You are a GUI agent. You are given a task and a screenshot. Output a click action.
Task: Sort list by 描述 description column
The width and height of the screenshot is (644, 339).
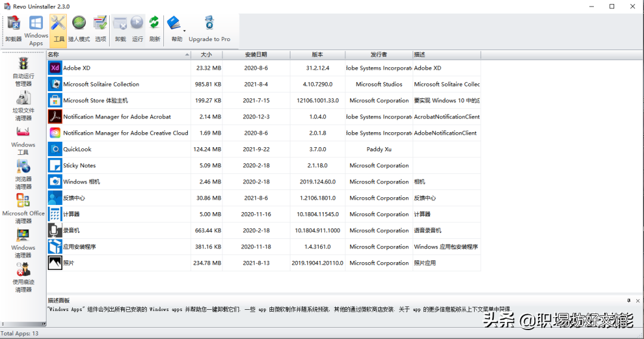pyautogui.click(x=447, y=54)
